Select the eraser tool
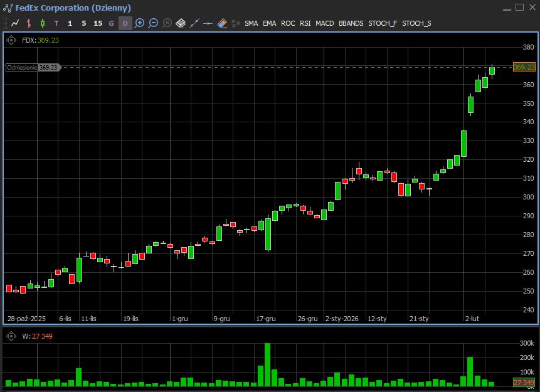The width and height of the screenshot is (540, 392). 222,23
